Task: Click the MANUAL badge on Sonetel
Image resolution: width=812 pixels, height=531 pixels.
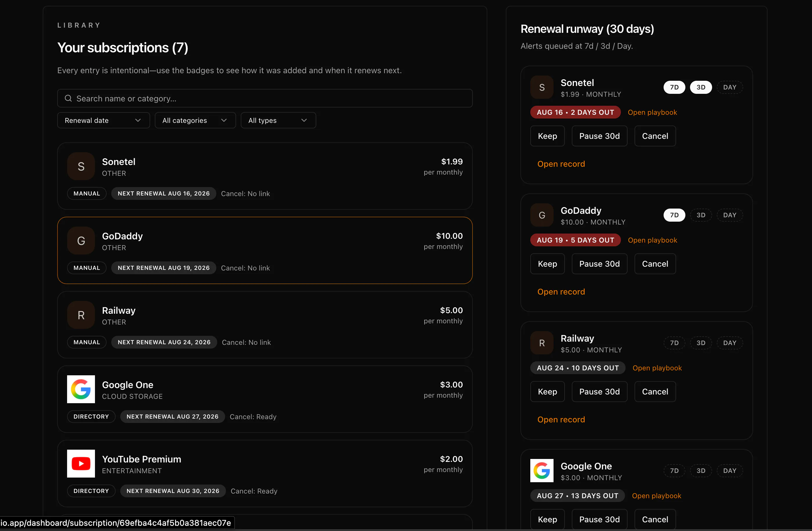Action: click(x=87, y=193)
